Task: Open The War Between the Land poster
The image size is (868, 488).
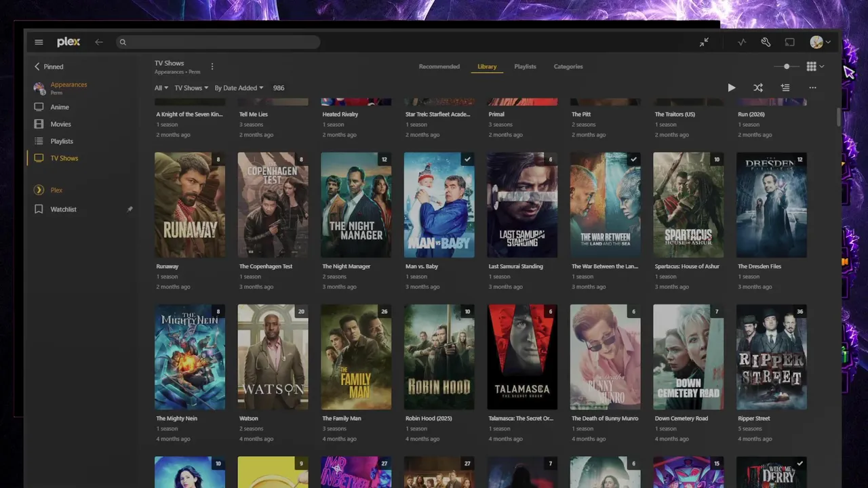Action: click(605, 205)
